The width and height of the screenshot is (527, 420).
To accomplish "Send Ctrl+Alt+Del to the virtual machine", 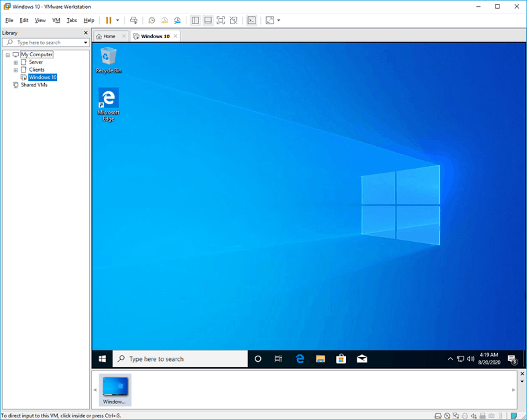I will coord(133,21).
